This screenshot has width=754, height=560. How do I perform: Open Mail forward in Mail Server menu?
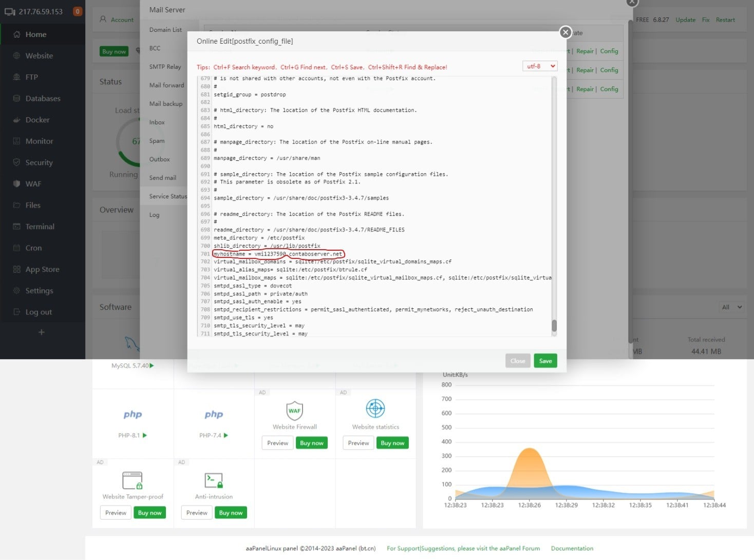pyautogui.click(x=166, y=85)
